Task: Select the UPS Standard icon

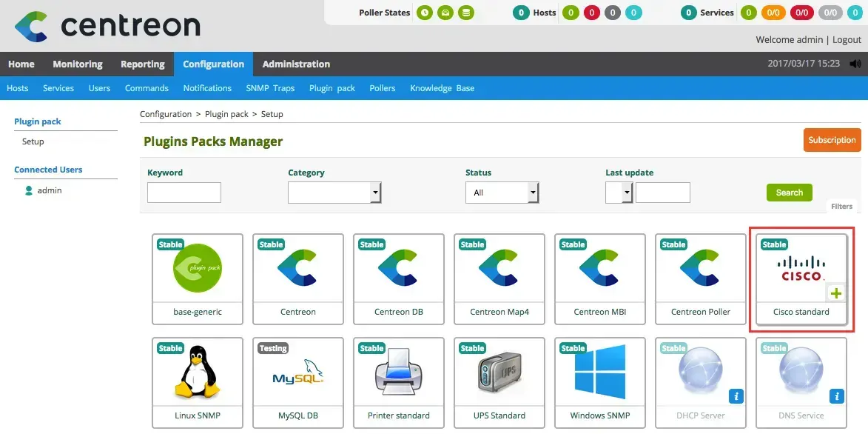Action: pyautogui.click(x=499, y=373)
